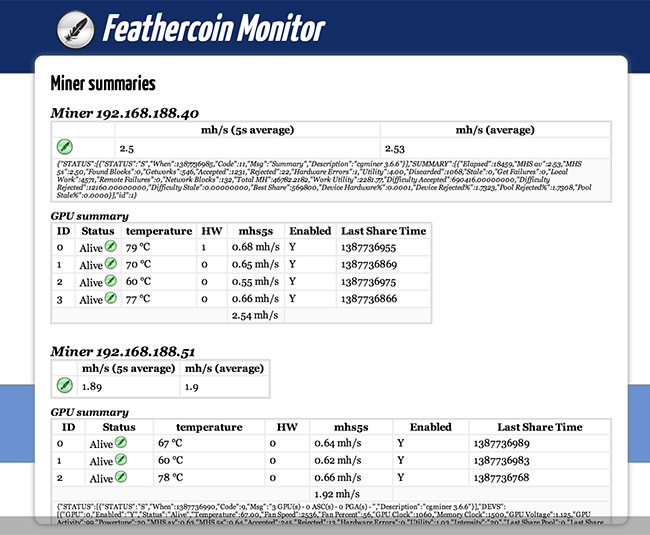The image size is (650, 535).
Task: Click last share time 1387736955
Action: click(x=369, y=248)
